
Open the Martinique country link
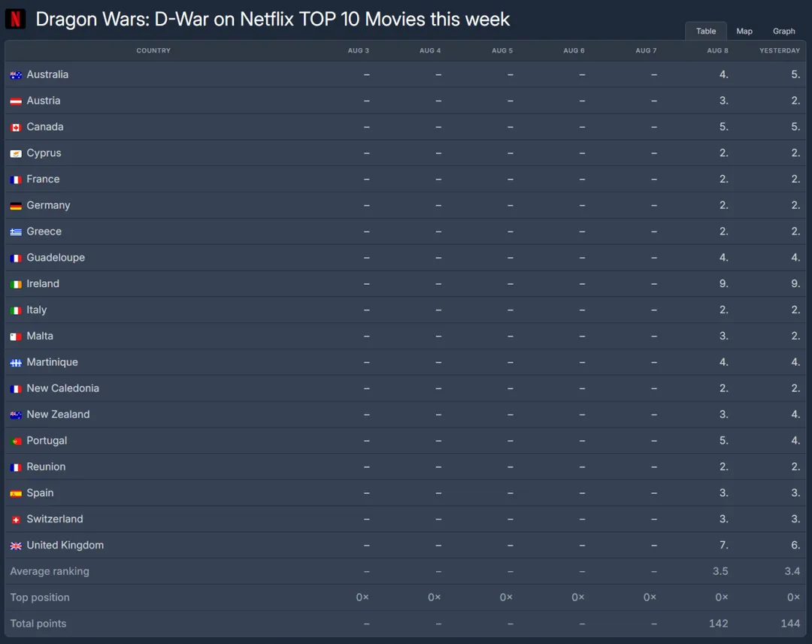pos(53,362)
